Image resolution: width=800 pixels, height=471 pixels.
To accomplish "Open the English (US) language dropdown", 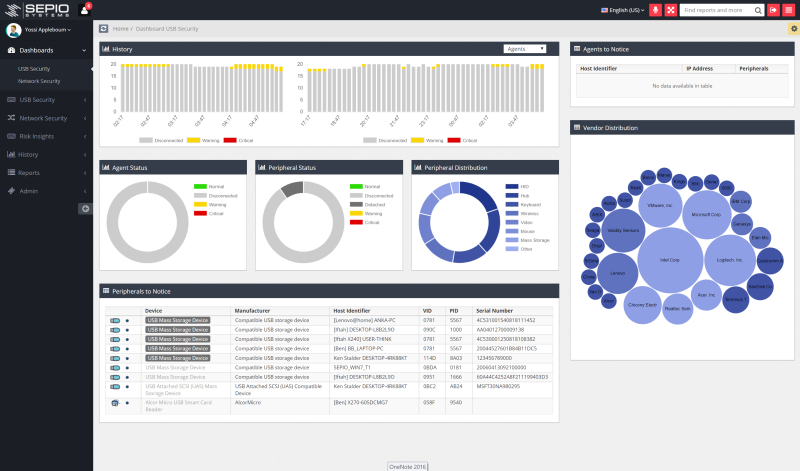I will point(623,10).
